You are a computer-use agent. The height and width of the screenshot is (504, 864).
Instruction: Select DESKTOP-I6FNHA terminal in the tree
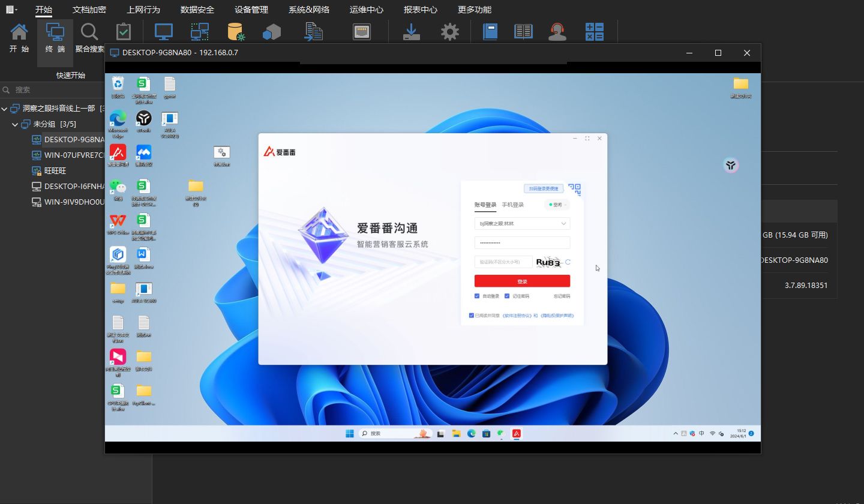(68, 186)
